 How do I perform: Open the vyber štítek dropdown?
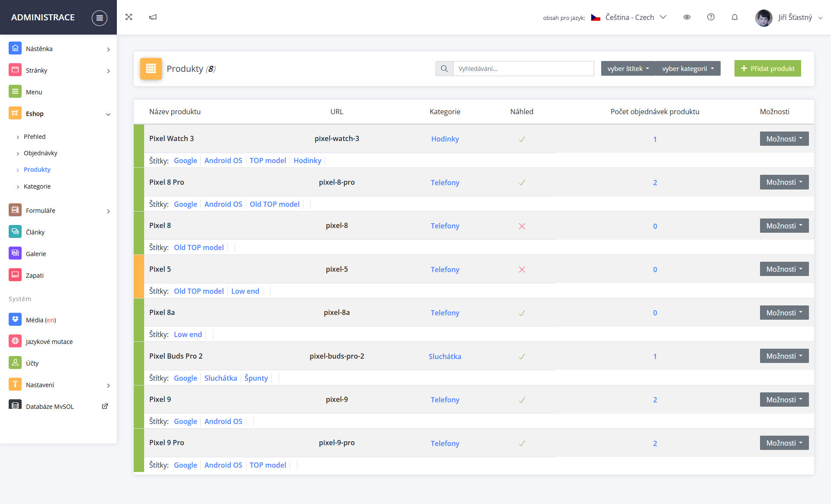pyautogui.click(x=628, y=68)
